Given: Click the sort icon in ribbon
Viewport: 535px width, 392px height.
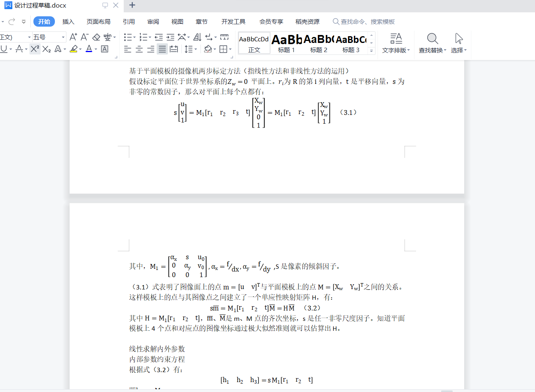Looking at the screenshot, I should coord(197,37).
